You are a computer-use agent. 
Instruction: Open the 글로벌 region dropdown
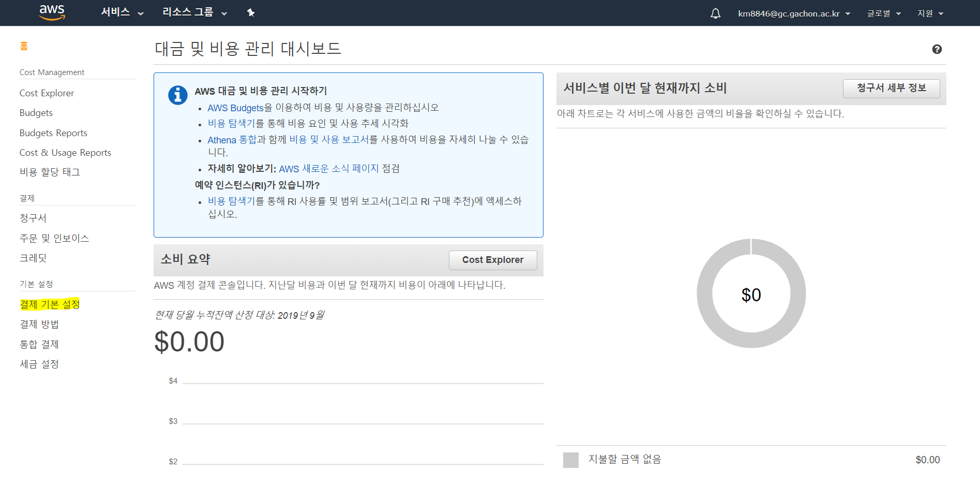tap(884, 13)
